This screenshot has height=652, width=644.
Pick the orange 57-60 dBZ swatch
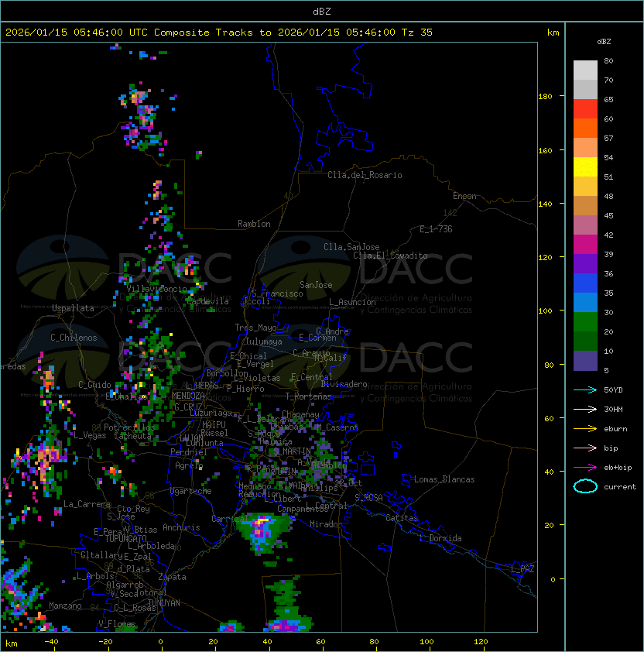[585, 128]
